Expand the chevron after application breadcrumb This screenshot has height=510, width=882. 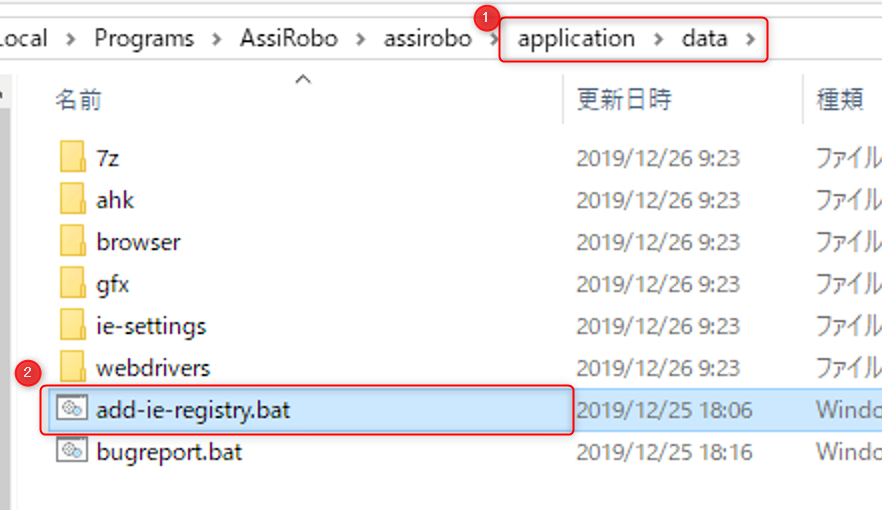tap(658, 39)
